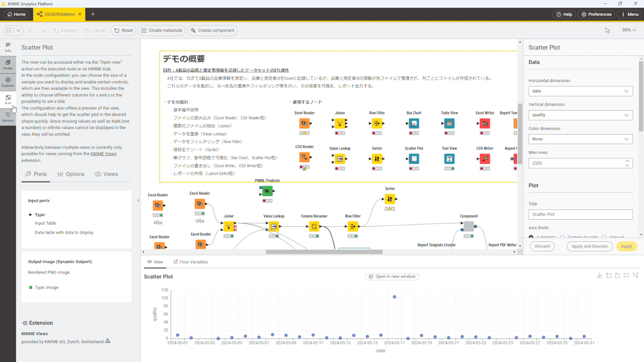Viewport: 644px width, 362px height.
Task: Activate lasso selection on the scatter plot
Action: click(x=635, y=275)
